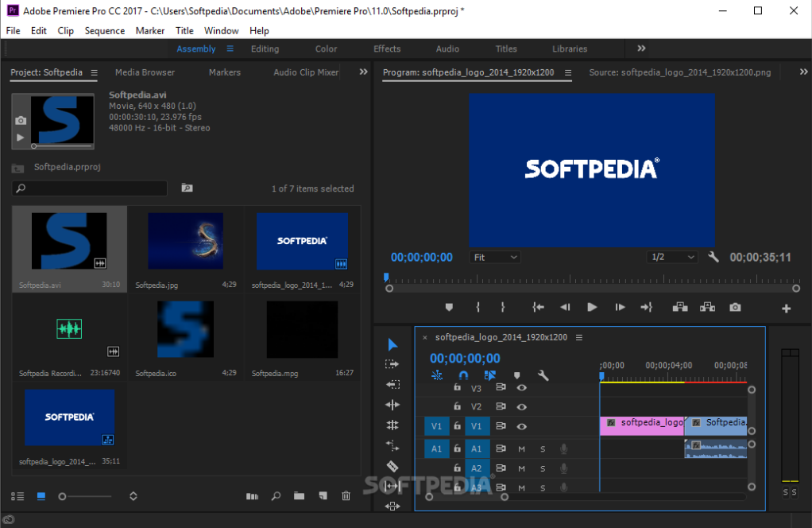Toggle Linked Selection in timeline

(x=489, y=375)
